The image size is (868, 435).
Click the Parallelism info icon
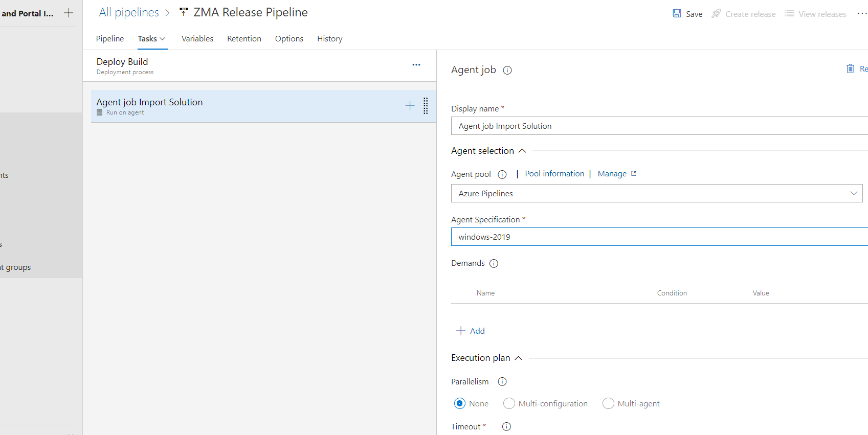tap(502, 382)
